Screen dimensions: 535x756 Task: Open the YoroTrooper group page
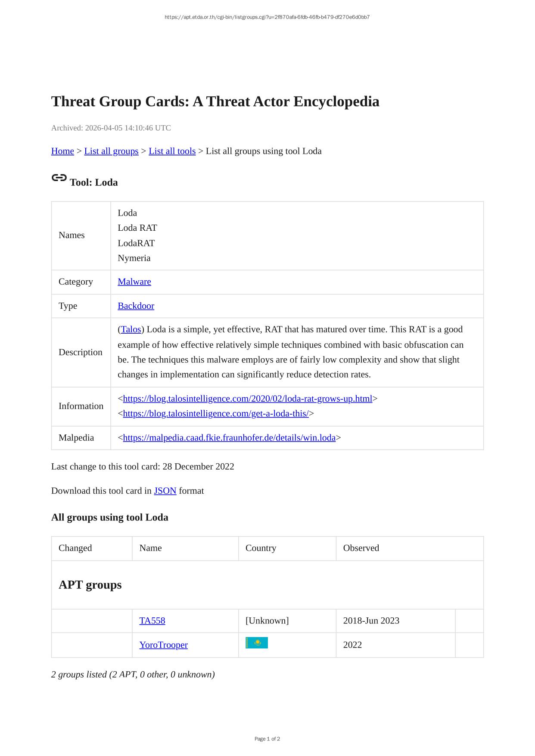coord(163,645)
